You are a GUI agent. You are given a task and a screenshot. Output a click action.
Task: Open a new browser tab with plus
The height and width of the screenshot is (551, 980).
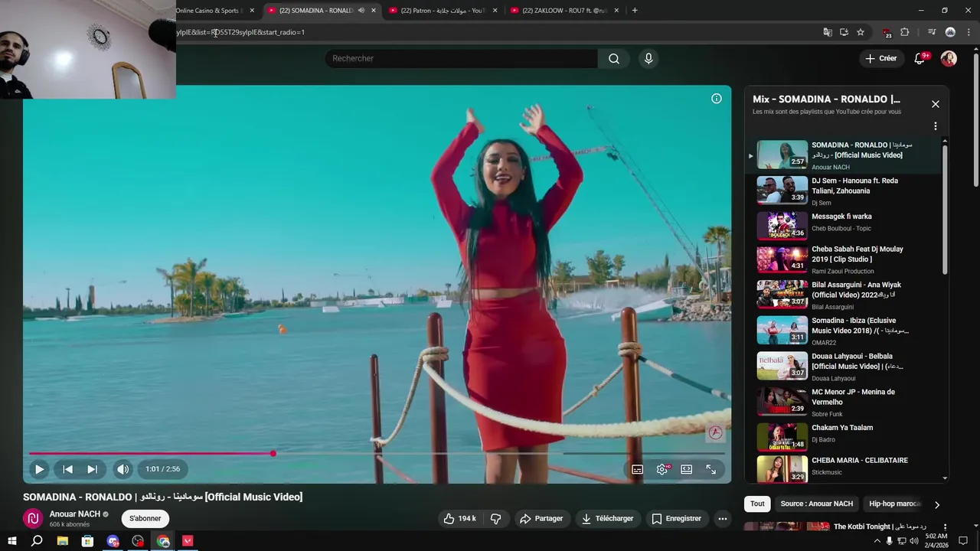click(x=635, y=10)
